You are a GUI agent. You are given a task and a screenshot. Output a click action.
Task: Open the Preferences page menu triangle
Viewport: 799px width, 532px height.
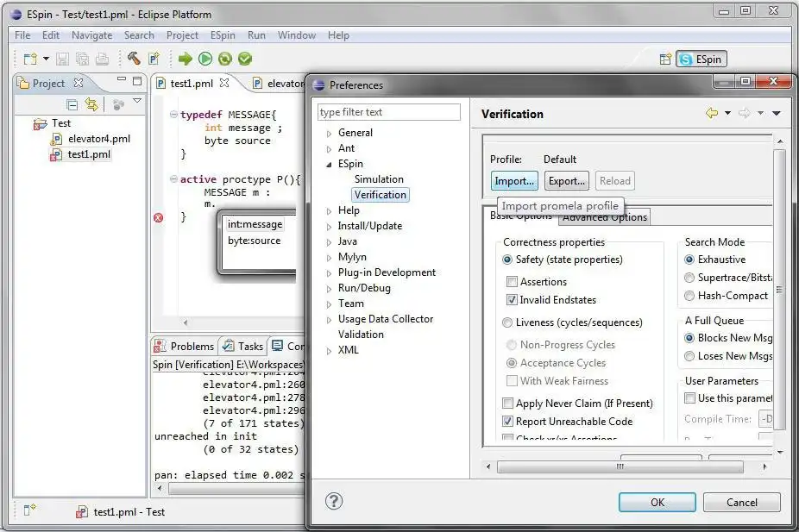coord(777,113)
